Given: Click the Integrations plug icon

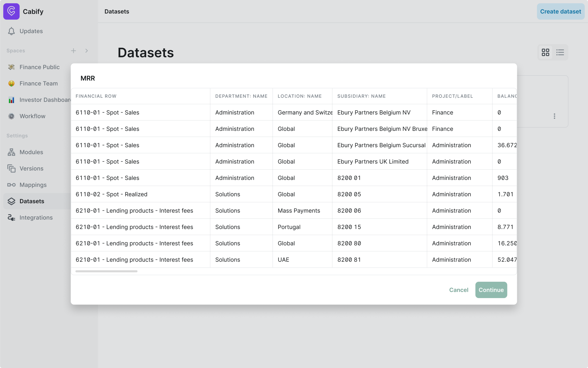Looking at the screenshot, I should (x=11, y=218).
